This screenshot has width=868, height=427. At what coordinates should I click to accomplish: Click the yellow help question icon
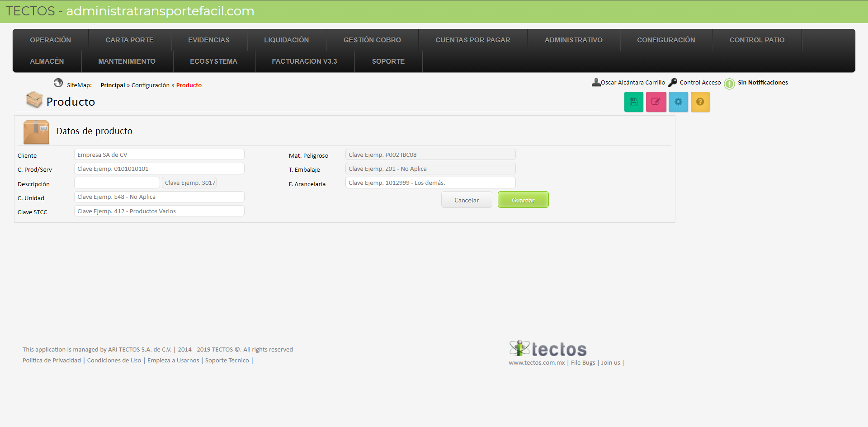[x=700, y=102]
